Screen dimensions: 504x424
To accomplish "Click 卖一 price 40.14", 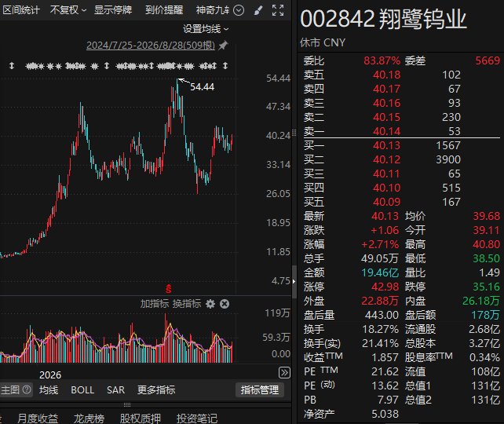I will click(x=387, y=131).
